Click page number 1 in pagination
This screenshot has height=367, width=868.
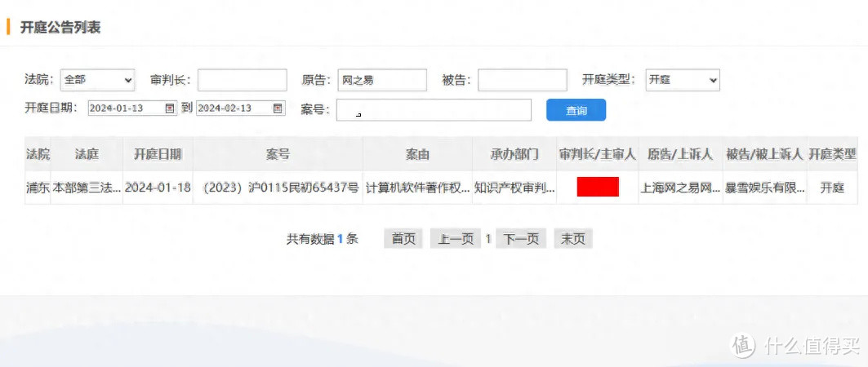488,239
